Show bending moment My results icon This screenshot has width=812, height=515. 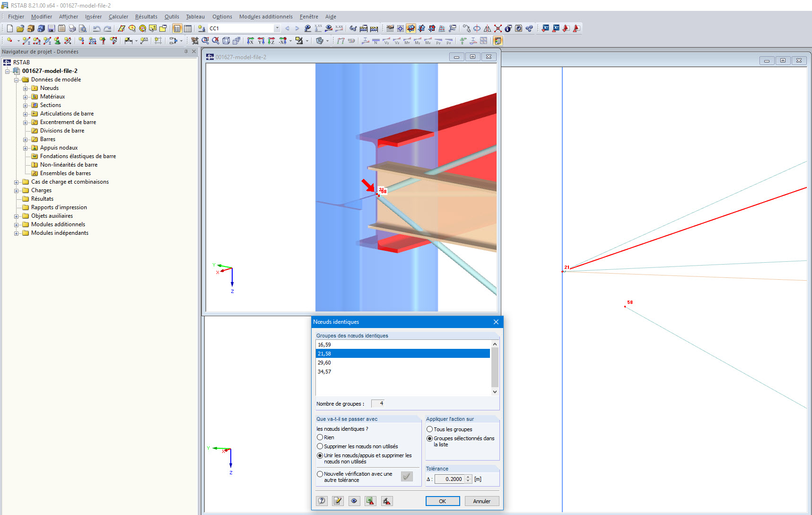point(418,41)
